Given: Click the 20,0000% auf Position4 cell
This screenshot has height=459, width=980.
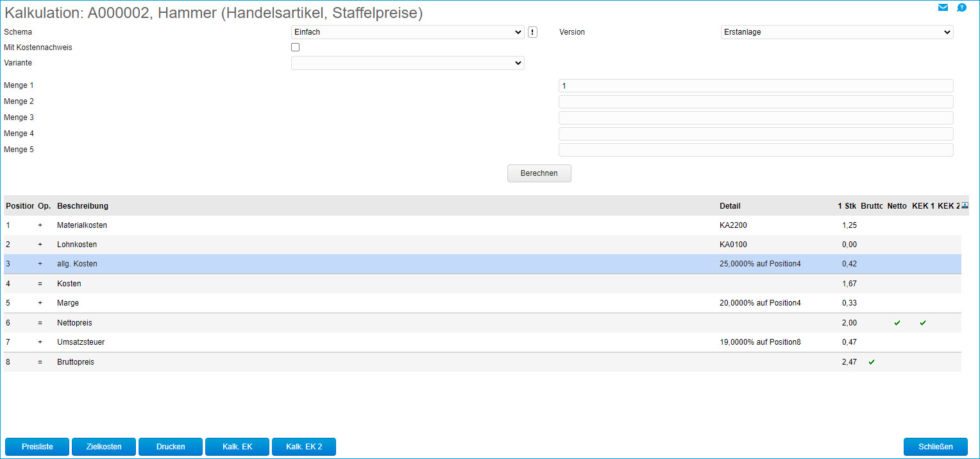Looking at the screenshot, I should click(760, 303).
